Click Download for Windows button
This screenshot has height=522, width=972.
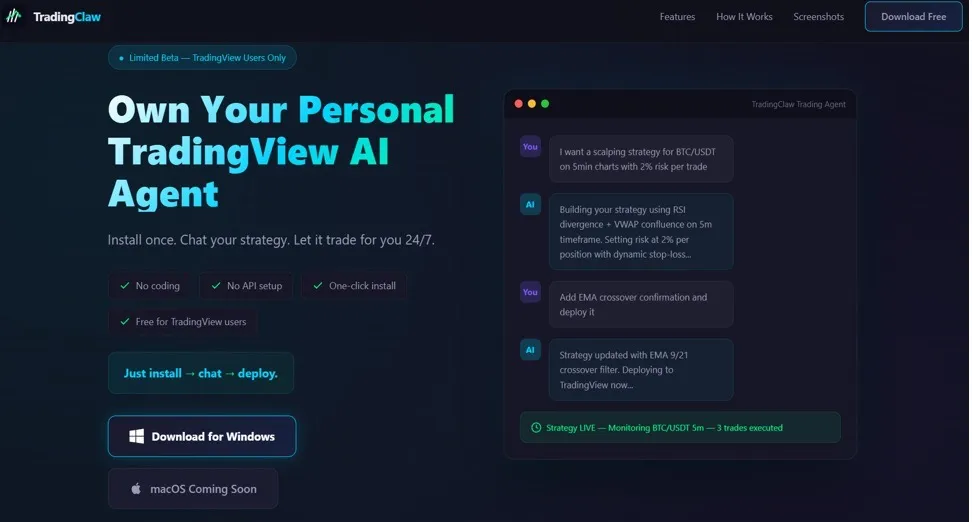point(202,436)
